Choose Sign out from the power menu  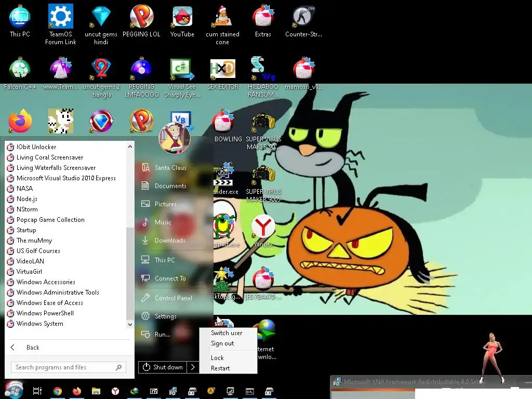pos(222,343)
